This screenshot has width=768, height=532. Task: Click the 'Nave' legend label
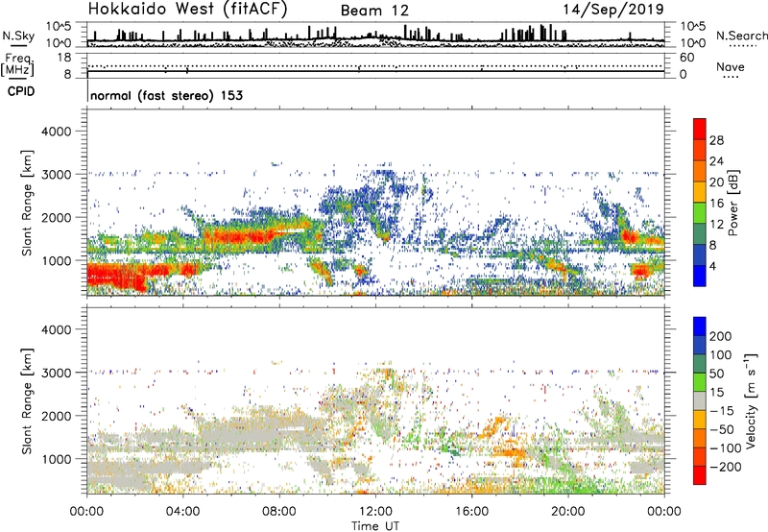pos(731,66)
